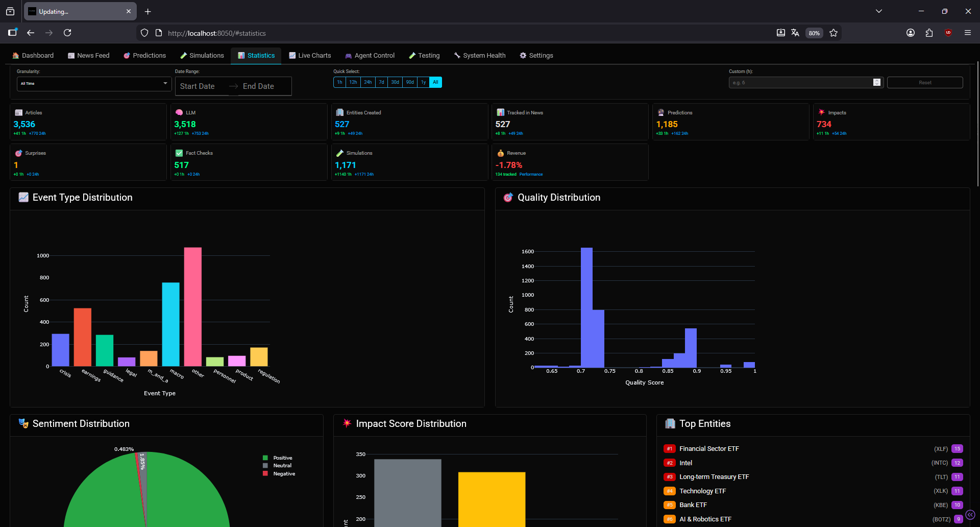Click the Performance link under Revenue
This screenshot has width=980, height=527.
(531, 175)
